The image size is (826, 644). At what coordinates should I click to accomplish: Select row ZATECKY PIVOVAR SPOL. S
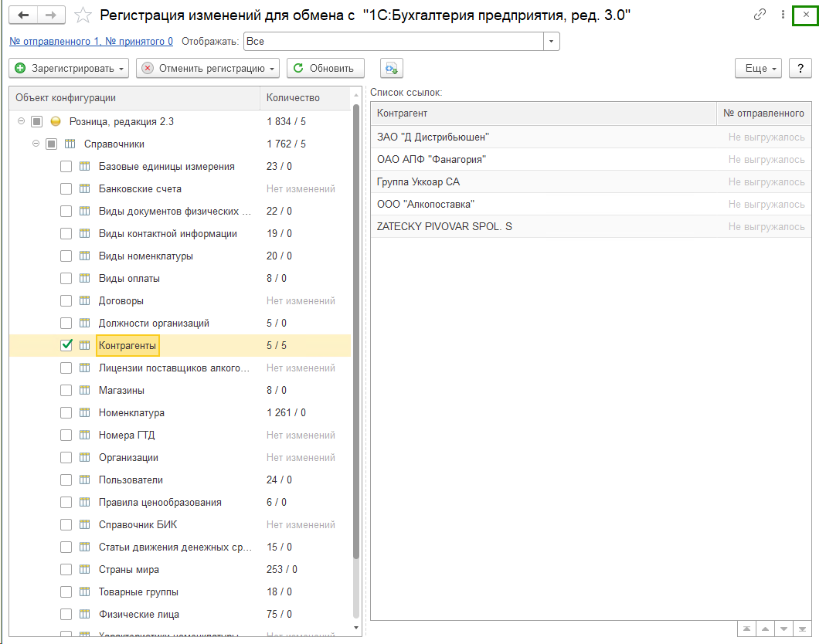(x=591, y=226)
